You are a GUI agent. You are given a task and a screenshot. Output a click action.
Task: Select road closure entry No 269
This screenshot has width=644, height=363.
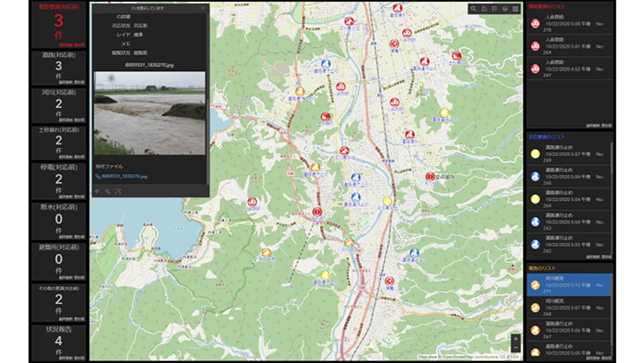tap(569, 153)
